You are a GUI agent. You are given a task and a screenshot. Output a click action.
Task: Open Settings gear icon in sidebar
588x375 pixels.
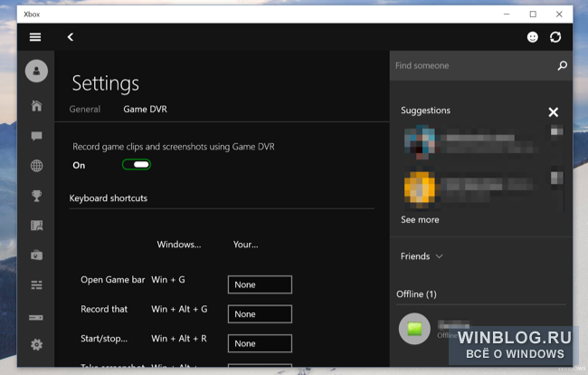(x=36, y=344)
